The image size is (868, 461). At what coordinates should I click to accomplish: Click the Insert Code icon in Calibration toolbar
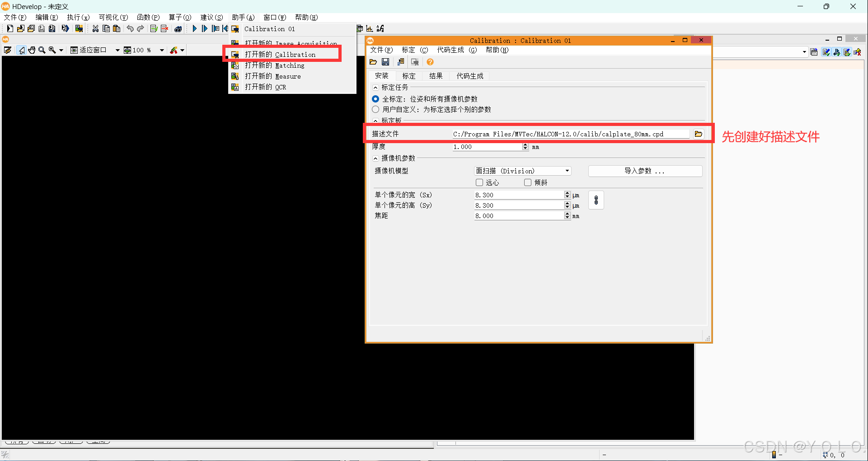click(x=400, y=62)
